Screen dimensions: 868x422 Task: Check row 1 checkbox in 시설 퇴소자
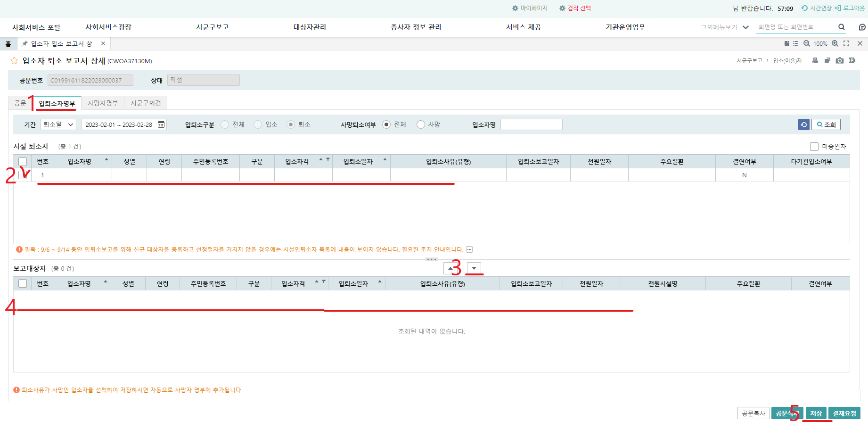pyautogui.click(x=23, y=175)
